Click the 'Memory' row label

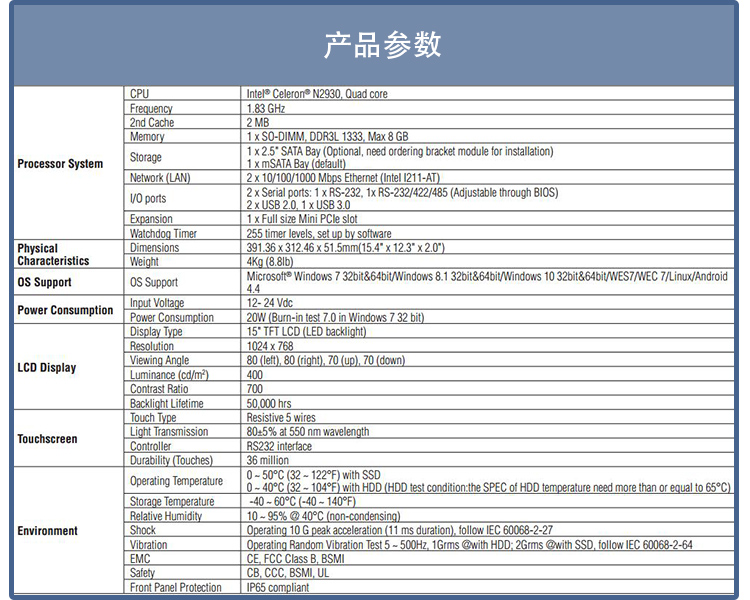(147, 137)
